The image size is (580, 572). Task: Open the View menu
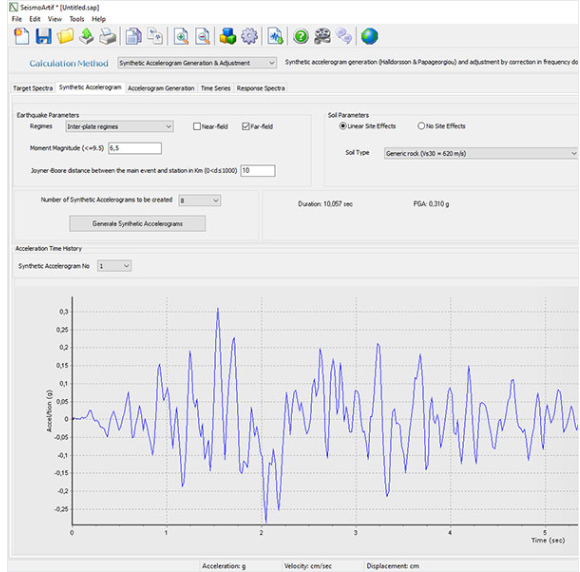coord(55,19)
